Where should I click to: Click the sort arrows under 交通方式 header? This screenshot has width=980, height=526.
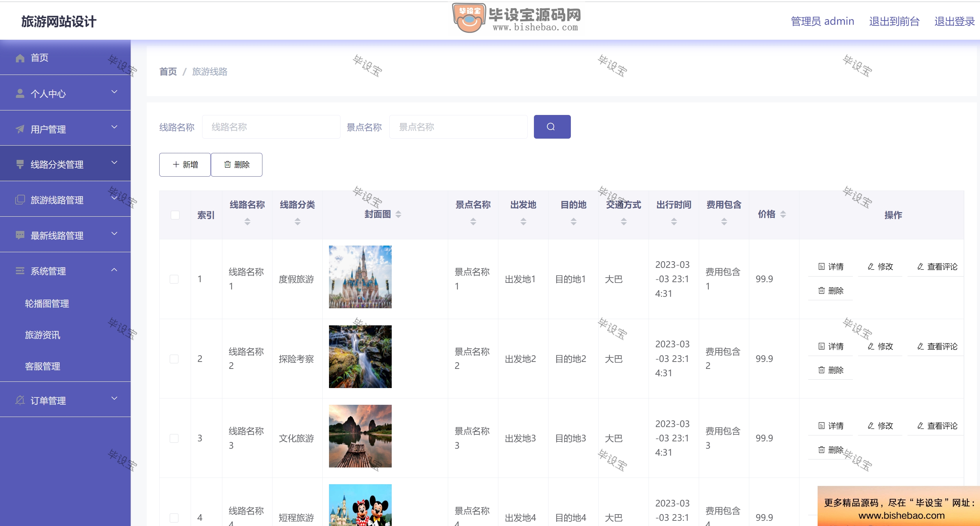click(x=624, y=221)
